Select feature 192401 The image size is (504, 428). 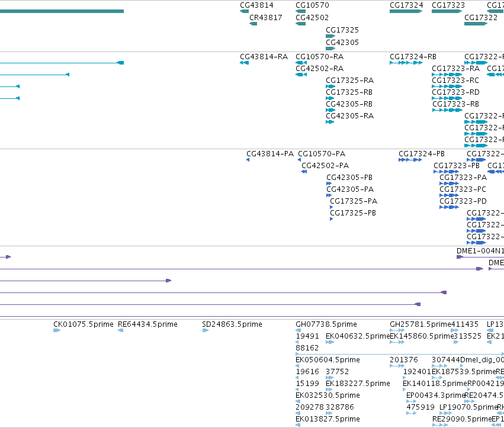click(x=417, y=372)
